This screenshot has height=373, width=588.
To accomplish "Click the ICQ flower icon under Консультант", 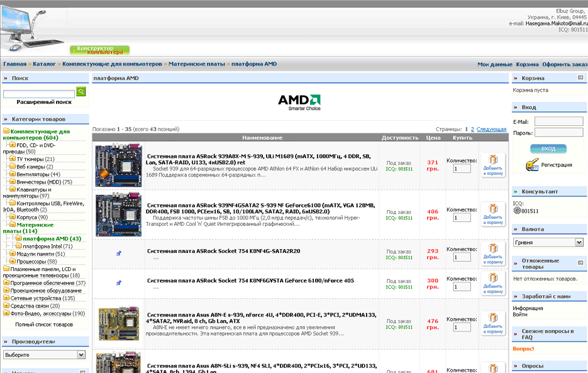I will click(x=517, y=211).
